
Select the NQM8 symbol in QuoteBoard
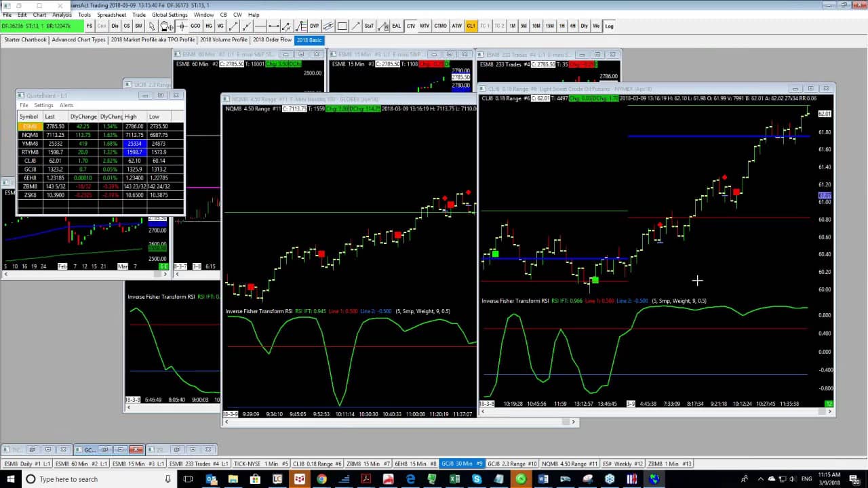(x=30, y=135)
